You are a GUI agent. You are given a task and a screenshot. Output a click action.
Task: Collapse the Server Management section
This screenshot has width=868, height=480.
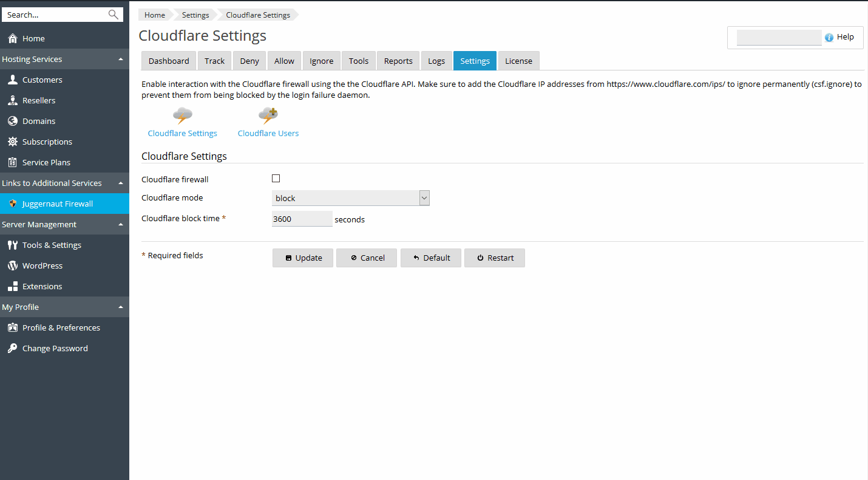click(121, 224)
